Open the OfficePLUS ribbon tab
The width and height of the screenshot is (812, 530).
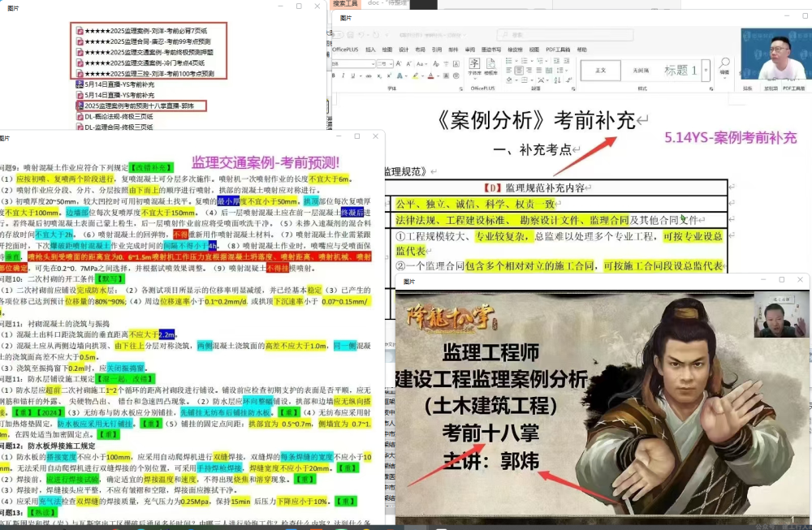(x=345, y=50)
